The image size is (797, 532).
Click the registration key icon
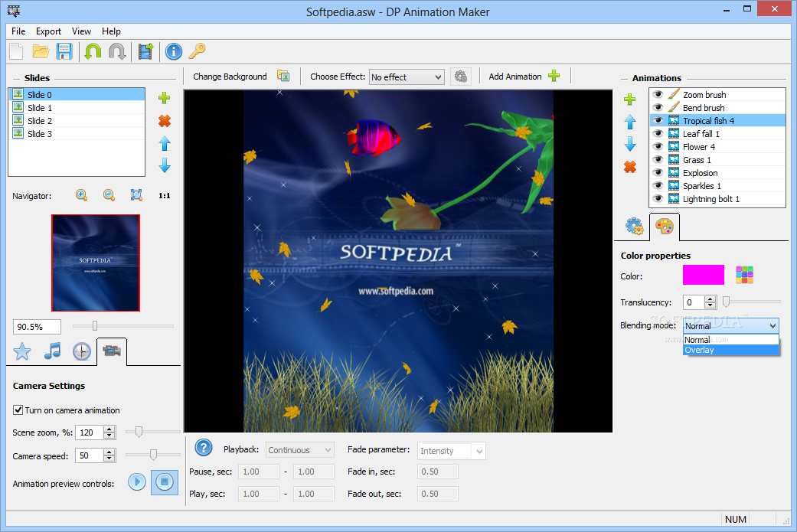[x=198, y=51]
